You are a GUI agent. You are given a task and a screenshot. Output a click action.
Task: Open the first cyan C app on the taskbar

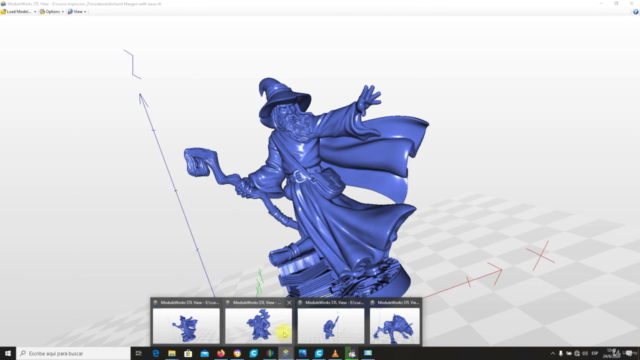[x=253, y=353]
